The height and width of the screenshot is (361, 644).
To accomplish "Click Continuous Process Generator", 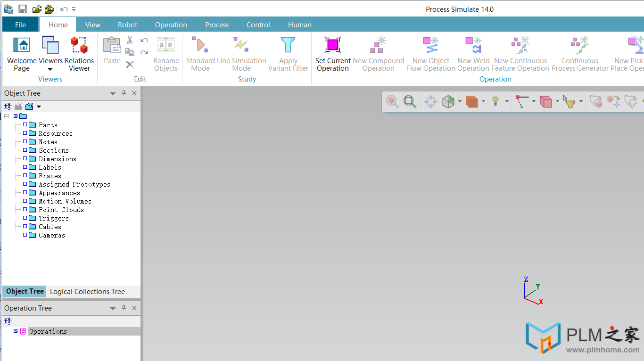I will (580, 54).
